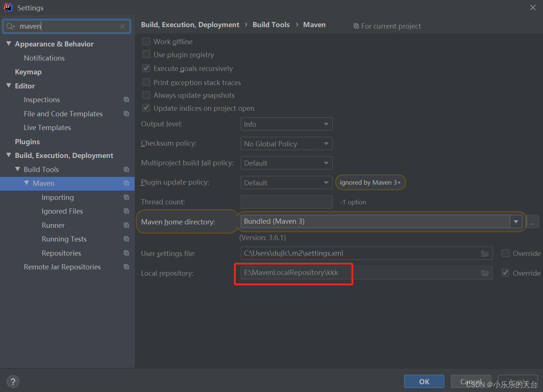
Task: Click the search magnifier icon
Action: (x=10, y=26)
